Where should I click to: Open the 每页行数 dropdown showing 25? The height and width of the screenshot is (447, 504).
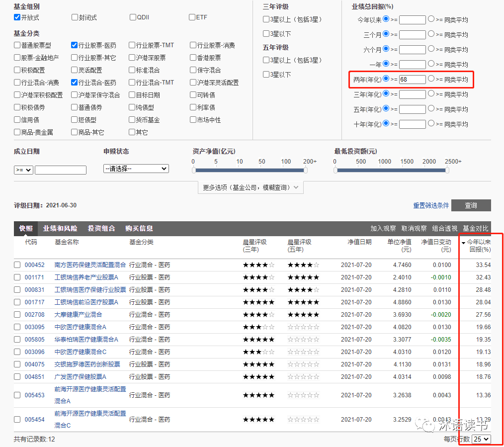(481, 439)
